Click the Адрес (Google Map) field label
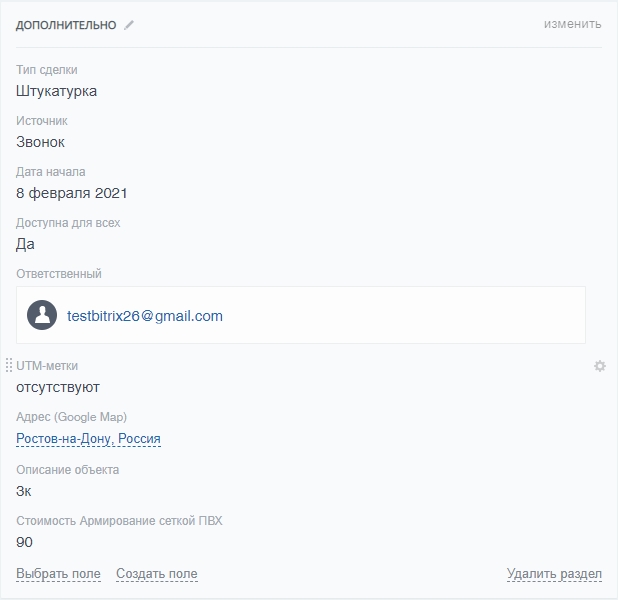 click(x=72, y=417)
